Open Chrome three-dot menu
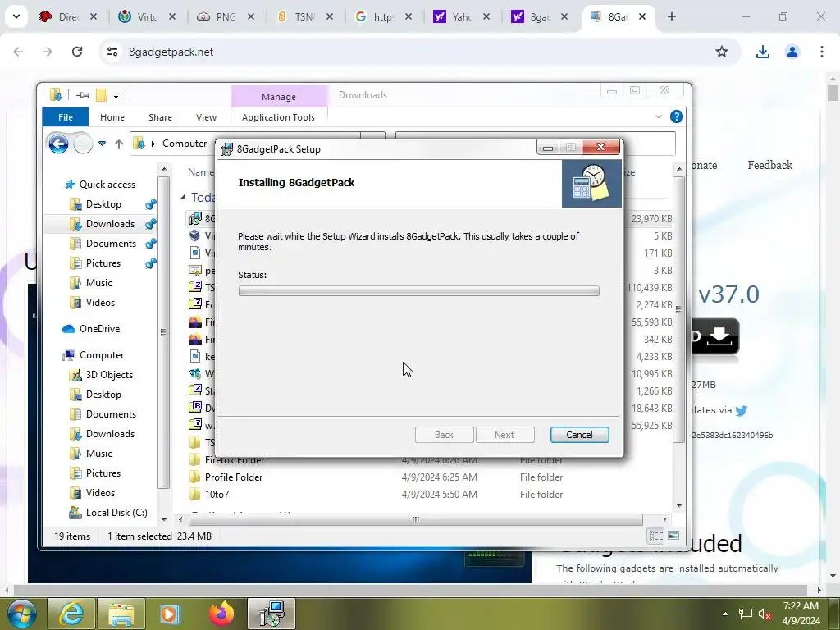This screenshot has height=630, width=840. coord(821,52)
